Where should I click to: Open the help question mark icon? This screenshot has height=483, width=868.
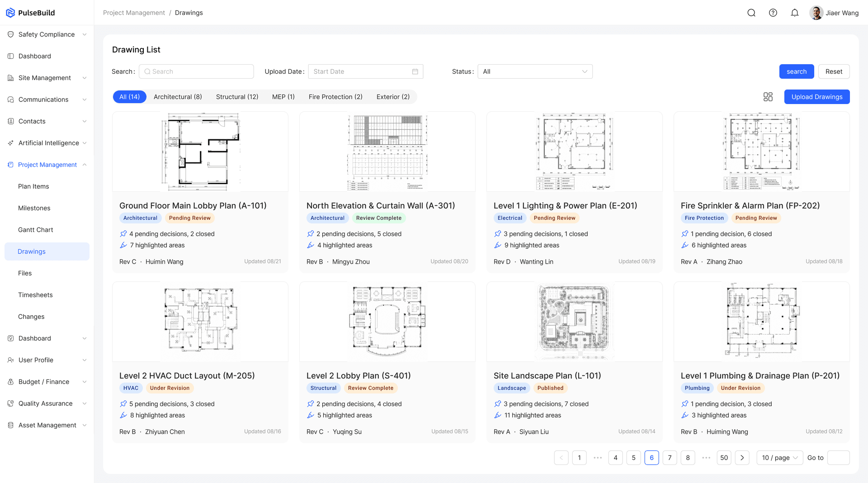pos(773,13)
